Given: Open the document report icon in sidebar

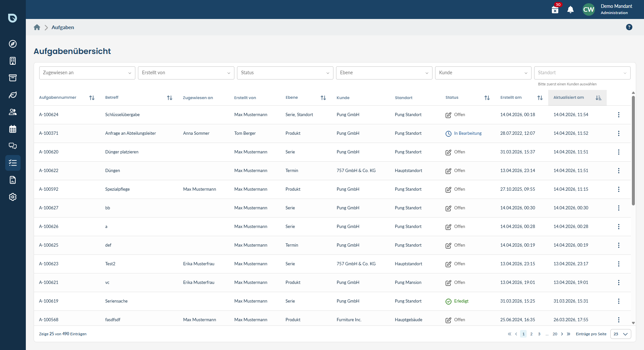Looking at the screenshot, I should [13, 180].
